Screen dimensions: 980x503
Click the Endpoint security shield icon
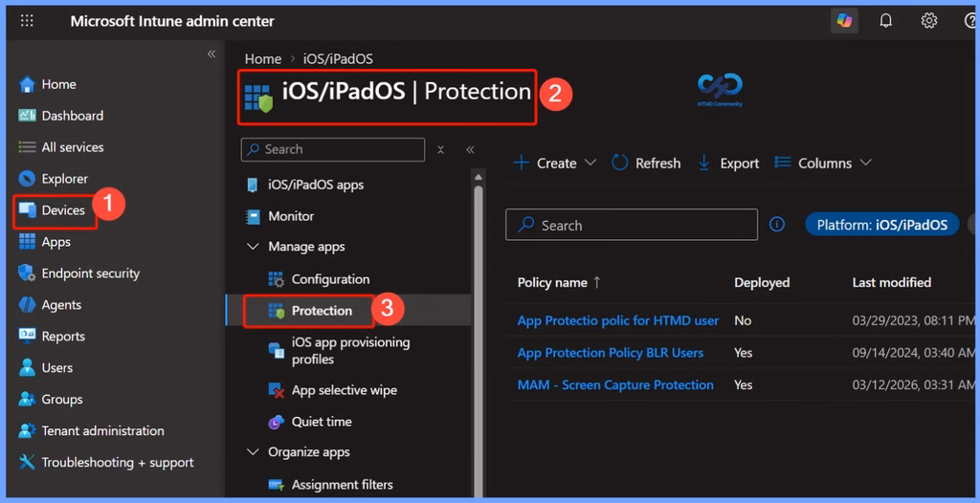click(26, 273)
